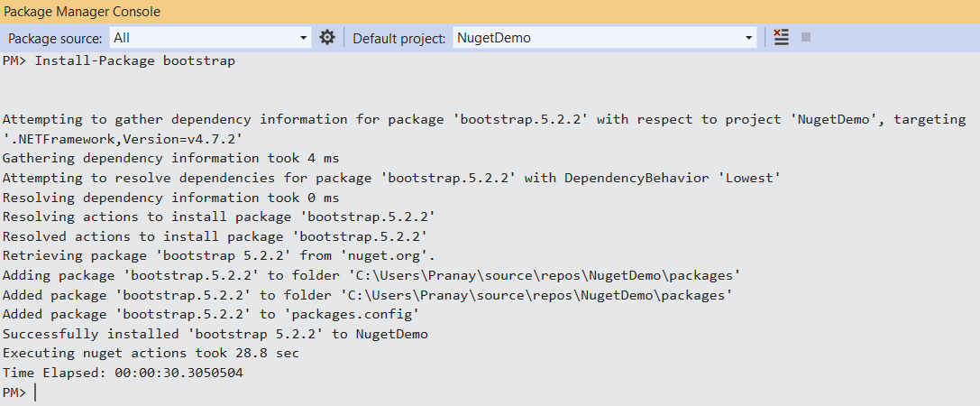Viewport: 980px width, 406px height.
Task: Click the 'Package source:' label
Action: (55, 38)
